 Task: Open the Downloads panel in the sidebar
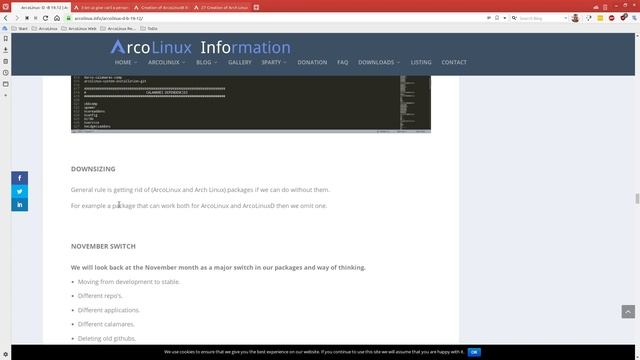pyautogui.click(x=5, y=50)
